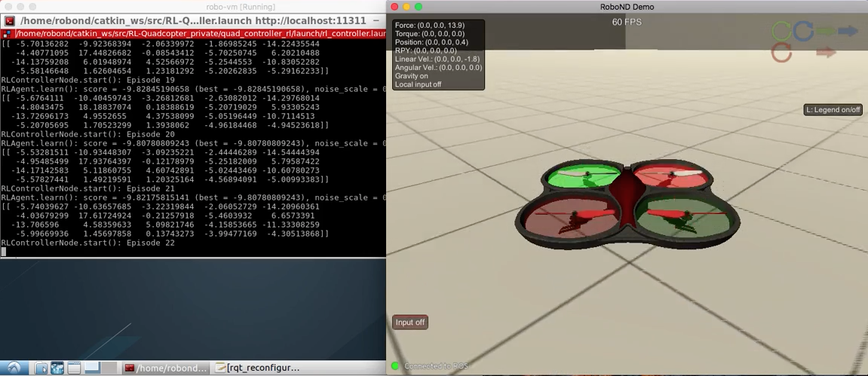Open the file manager icon in taskbar

(x=41, y=368)
